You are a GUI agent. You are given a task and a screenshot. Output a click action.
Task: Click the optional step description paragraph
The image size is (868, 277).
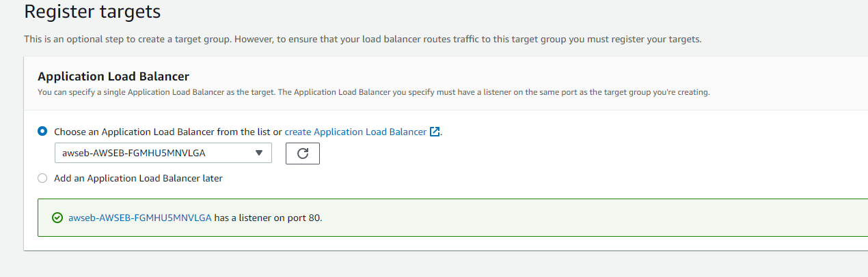(x=363, y=40)
